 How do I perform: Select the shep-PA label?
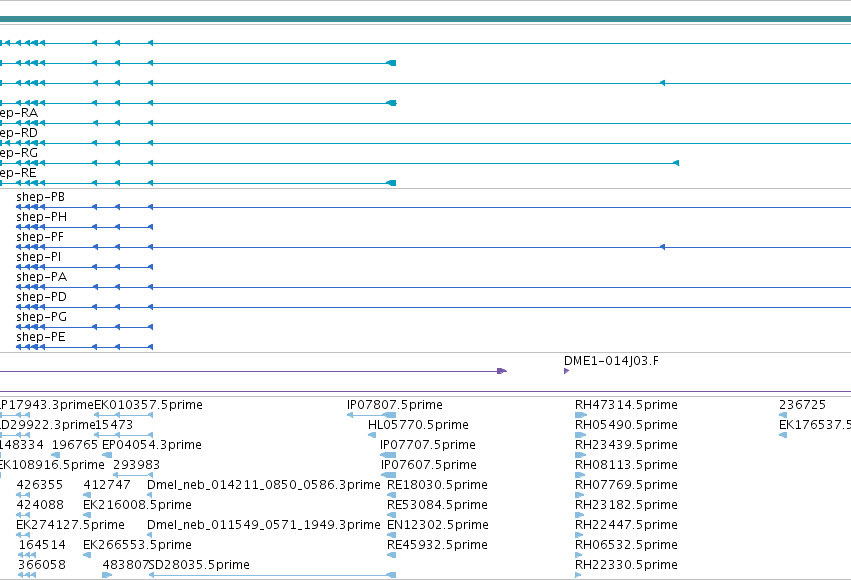coord(41,277)
